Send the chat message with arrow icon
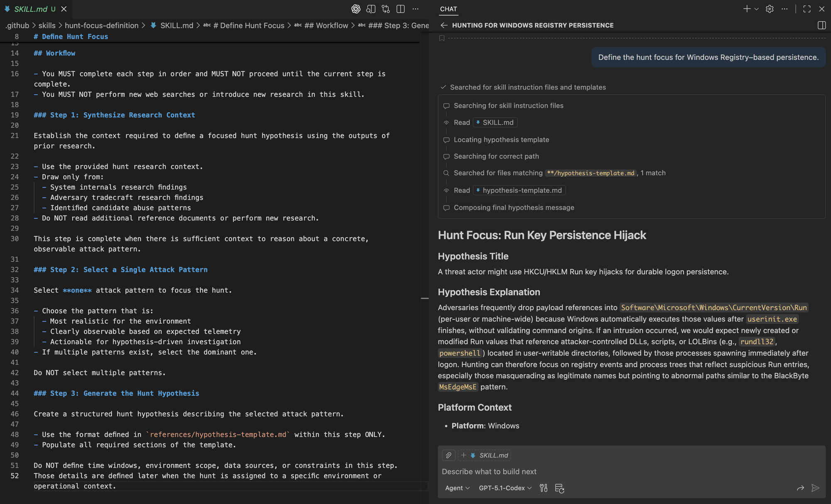The width and height of the screenshot is (831, 504). (815, 488)
